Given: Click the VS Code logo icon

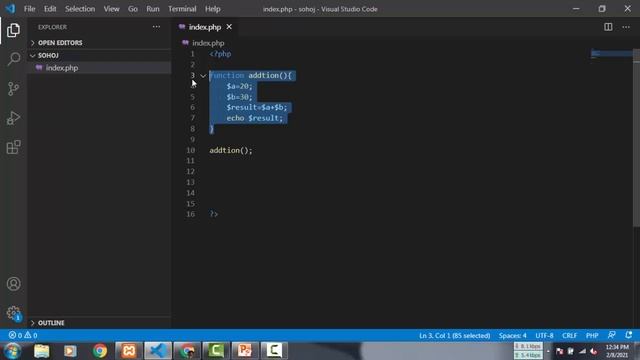Looking at the screenshot, I should click(x=10, y=9).
